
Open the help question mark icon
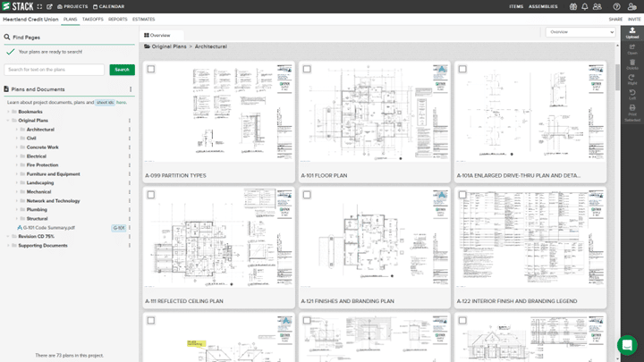tap(616, 6)
